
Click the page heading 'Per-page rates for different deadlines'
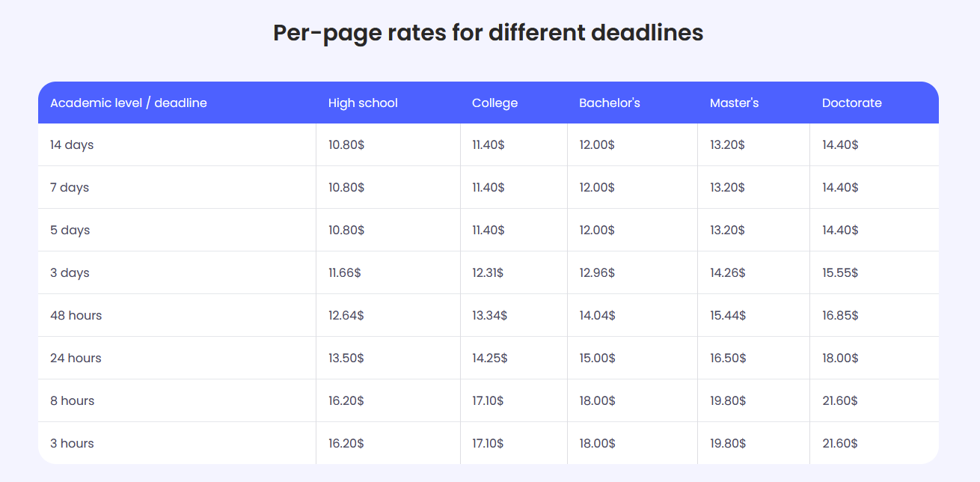pos(488,33)
